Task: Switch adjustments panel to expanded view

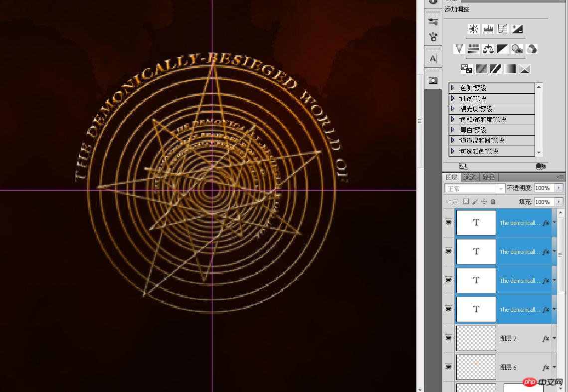Action: click(463, 166)
